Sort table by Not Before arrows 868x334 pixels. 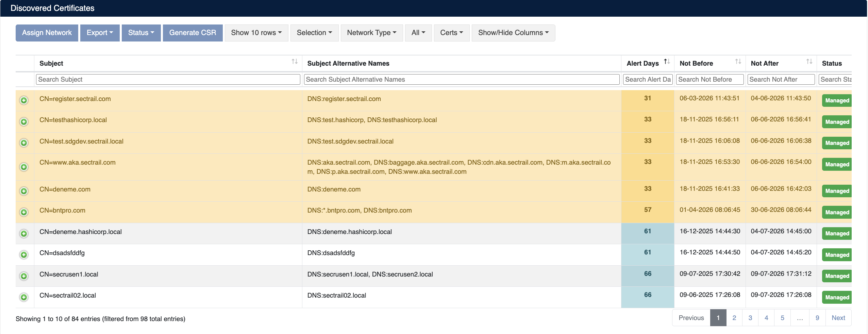tap(738, 62)
